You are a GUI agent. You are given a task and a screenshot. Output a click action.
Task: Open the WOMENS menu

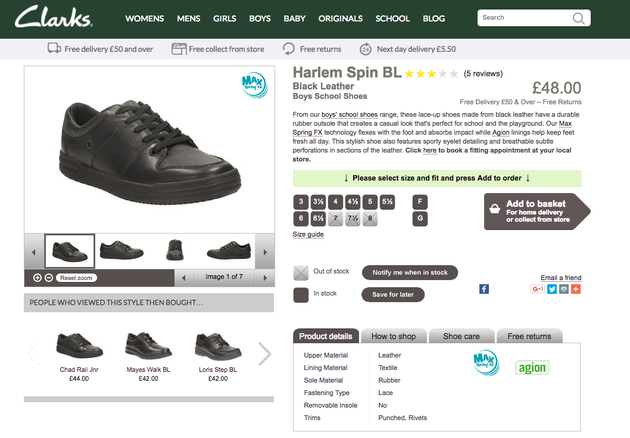(145, 18)
